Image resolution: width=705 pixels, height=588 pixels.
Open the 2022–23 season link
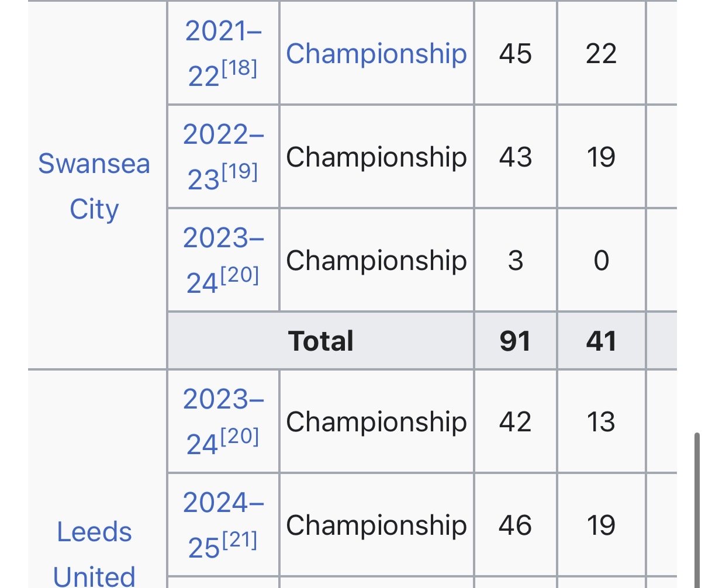[x=223, y=135]
